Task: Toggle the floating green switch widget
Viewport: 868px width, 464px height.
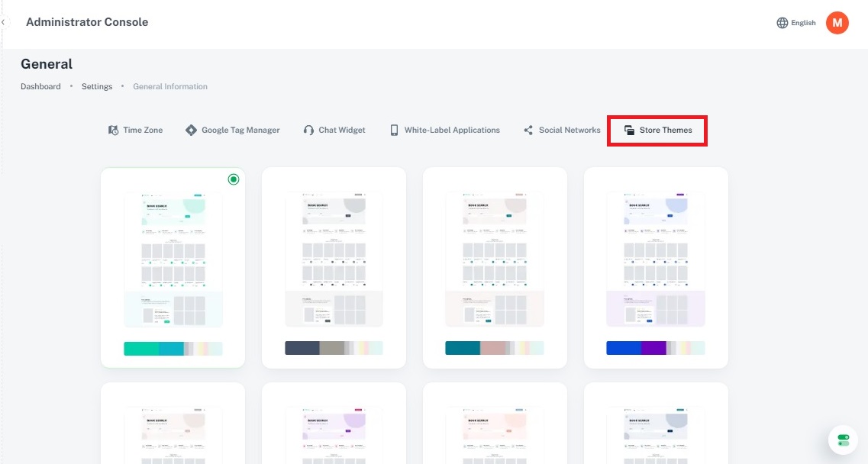Action: click(844, 440)
